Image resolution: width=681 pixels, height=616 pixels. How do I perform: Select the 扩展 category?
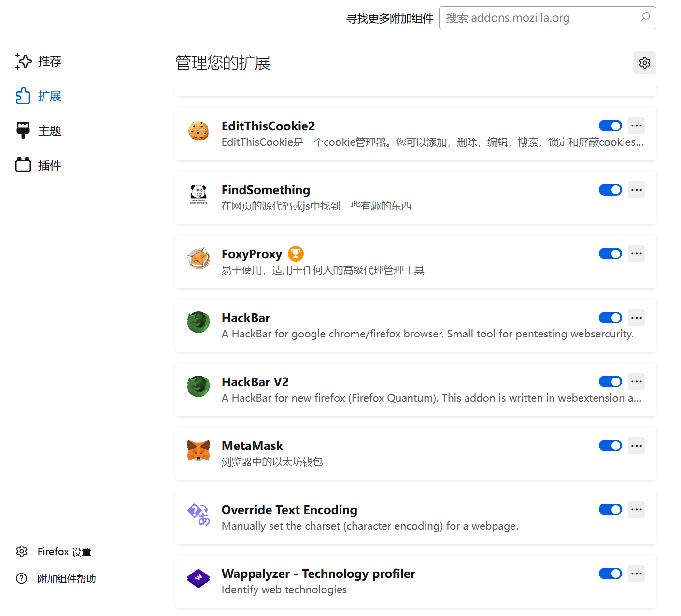point(39,96)
